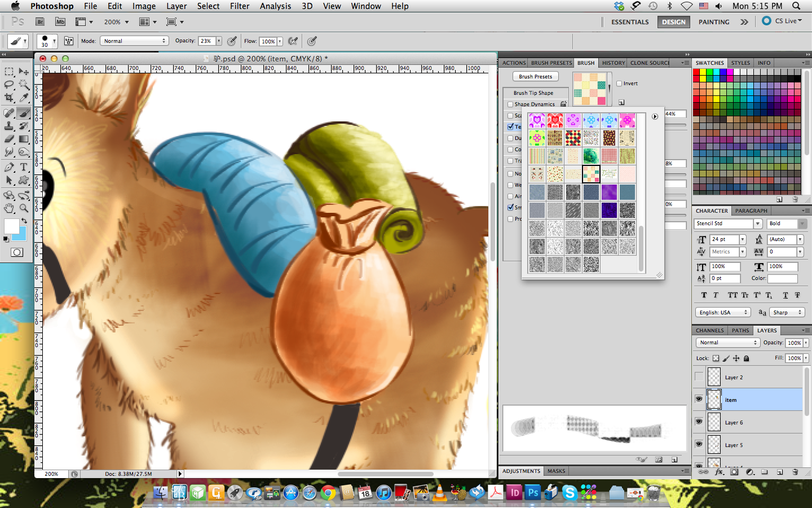Swap foreground and background colors
Screen dimensions: 812x508
[x=24, y=221]
